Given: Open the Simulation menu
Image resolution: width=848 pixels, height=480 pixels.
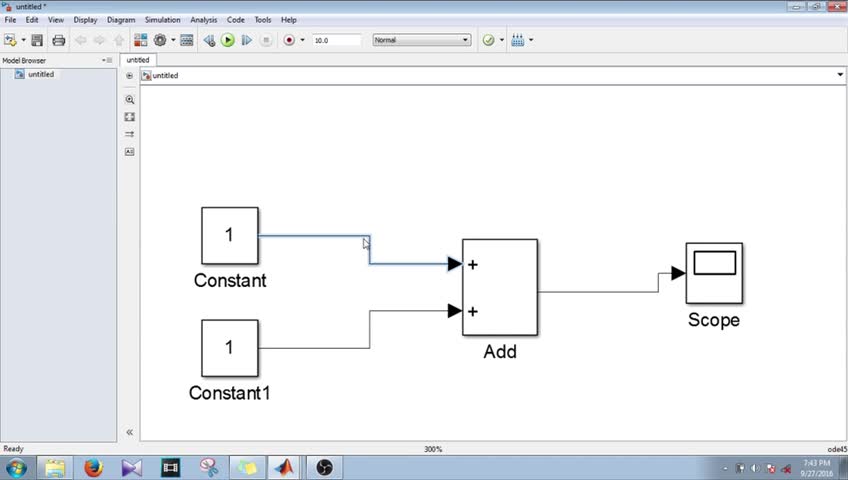Looking at the screenshot, I should pos(162,19).
